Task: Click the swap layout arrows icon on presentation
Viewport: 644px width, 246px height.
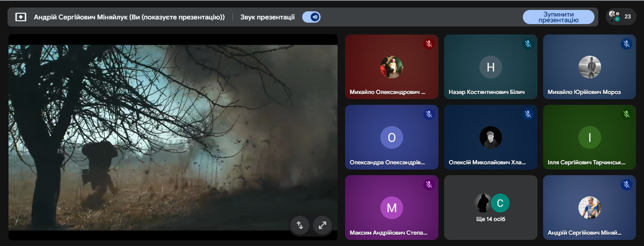Action: (x=299, y=225)
